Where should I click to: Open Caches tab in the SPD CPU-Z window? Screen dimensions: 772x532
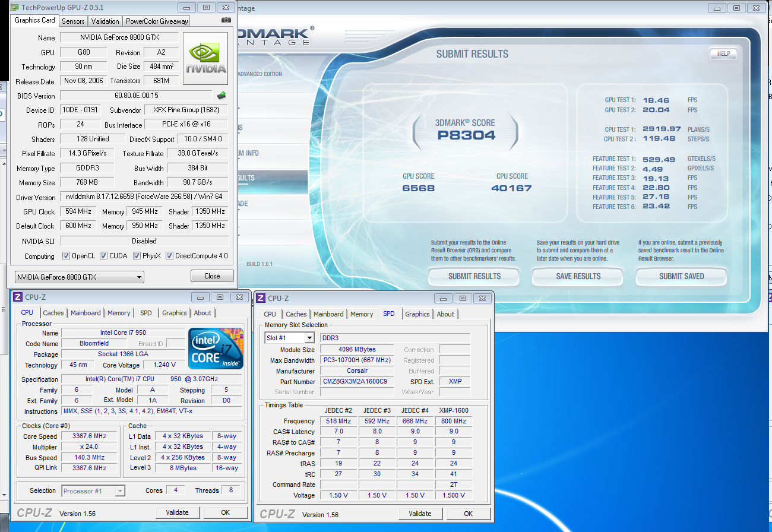pyautogui.click(x=296, y=314)
